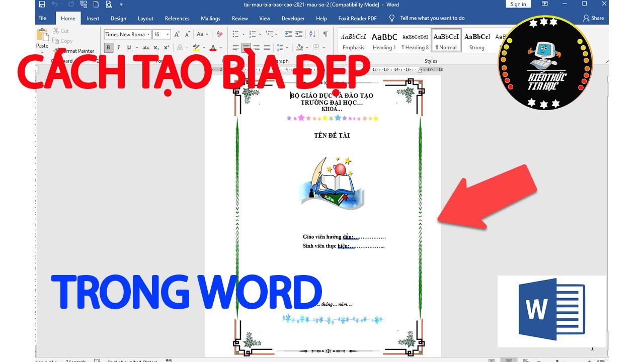Toggle Italic formatting
The image size is (644, 362).
click(x=119, y=48)
